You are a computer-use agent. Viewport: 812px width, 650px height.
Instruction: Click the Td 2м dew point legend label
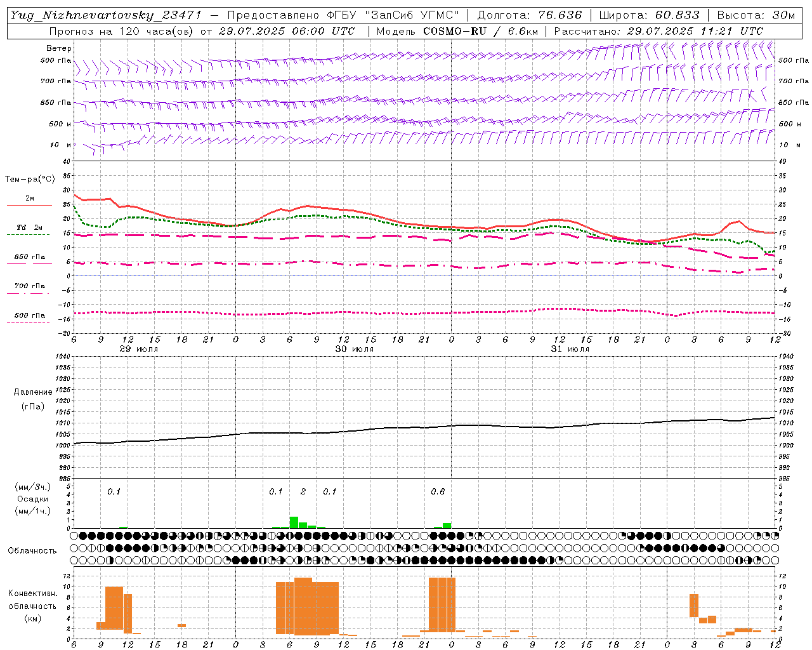tap(29, 227)
